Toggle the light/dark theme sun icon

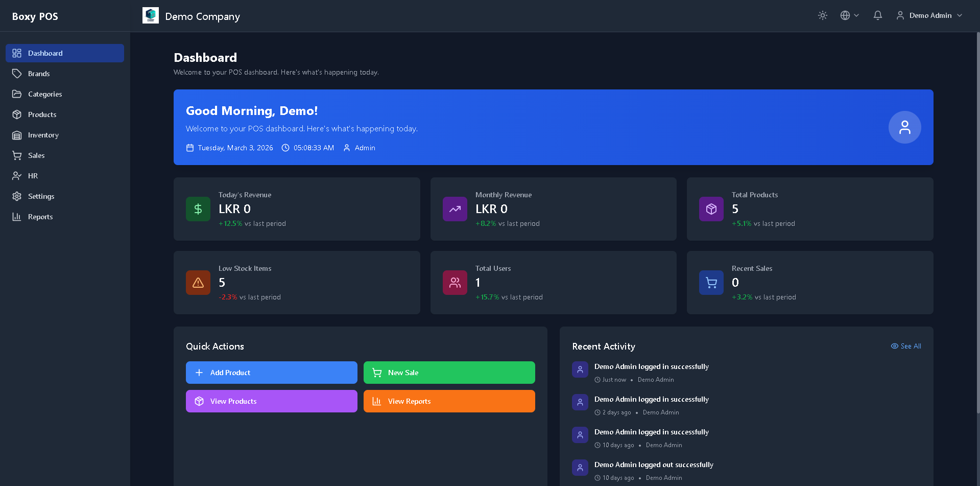coord(822,15)
